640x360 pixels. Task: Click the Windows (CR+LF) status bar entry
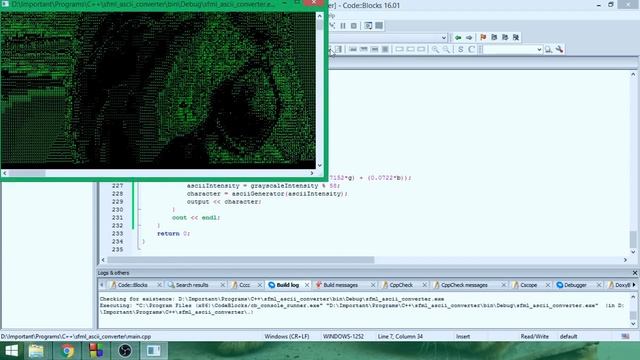pyautogui.click(x=287, y=337)
